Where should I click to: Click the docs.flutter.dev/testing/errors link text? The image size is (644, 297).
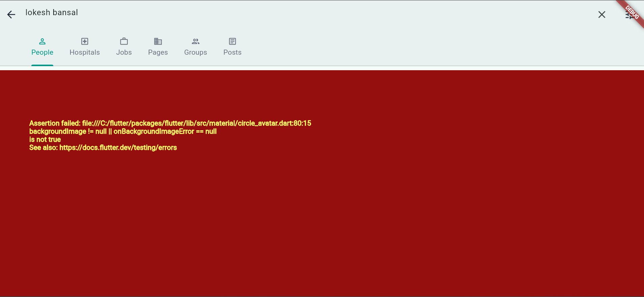tap(118, 147)
